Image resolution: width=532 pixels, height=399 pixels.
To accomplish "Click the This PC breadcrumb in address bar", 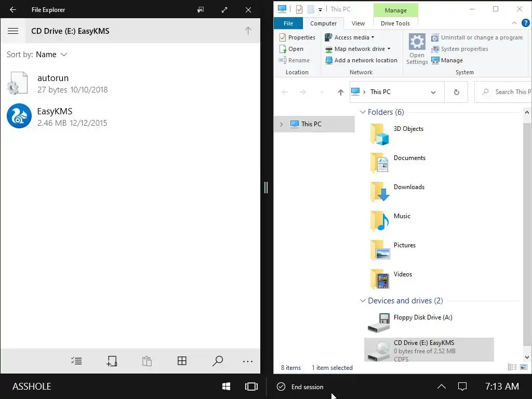I will (380, 92).
